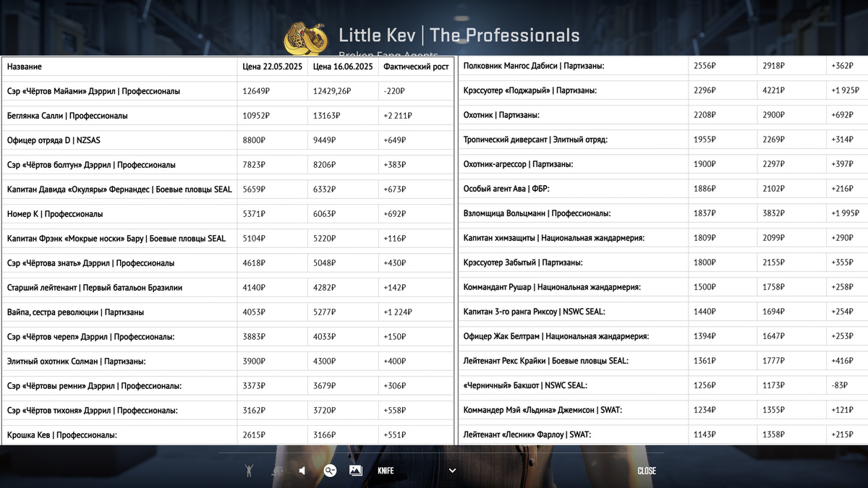Select row 'Беглянка Салли | Профессионалы'
The image size is (868, 488).
click(228, 116)
